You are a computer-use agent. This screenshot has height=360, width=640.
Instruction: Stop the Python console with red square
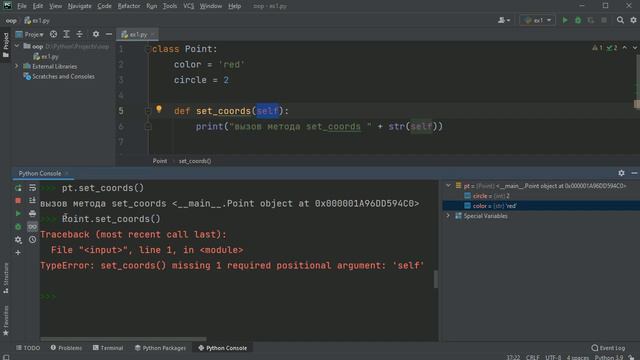18,200
